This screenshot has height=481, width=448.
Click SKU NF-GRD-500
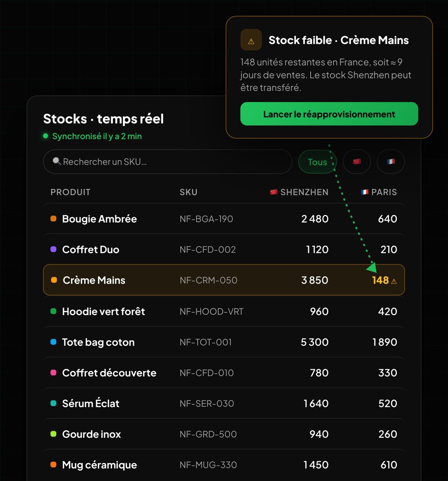coord(208,434)
